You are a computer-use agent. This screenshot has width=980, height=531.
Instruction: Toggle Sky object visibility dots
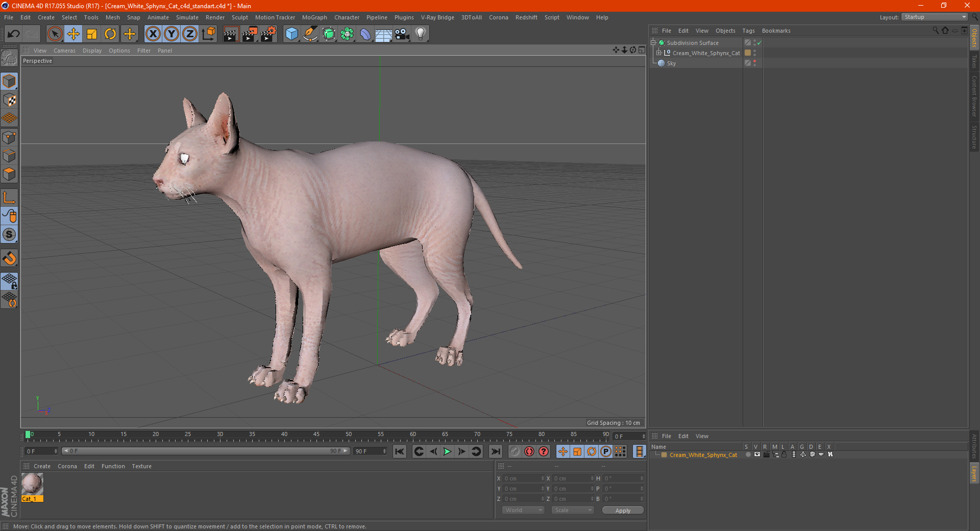(x=754, y=63)
